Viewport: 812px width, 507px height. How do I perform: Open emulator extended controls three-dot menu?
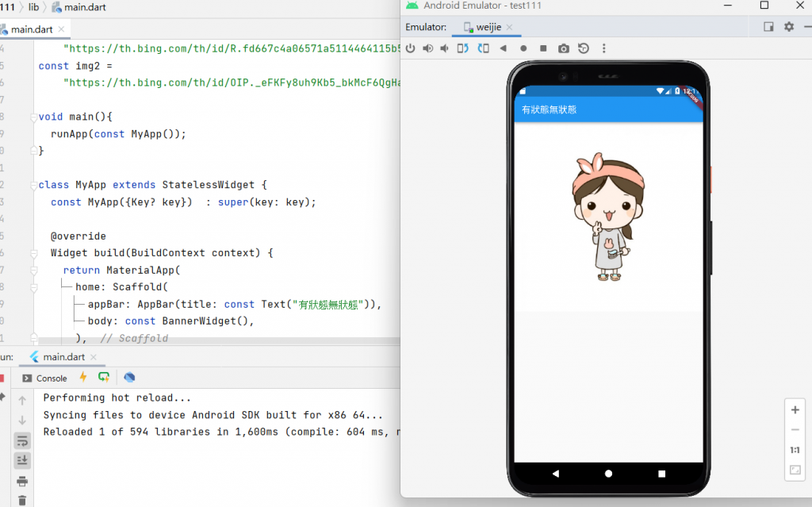pos(603,48)
